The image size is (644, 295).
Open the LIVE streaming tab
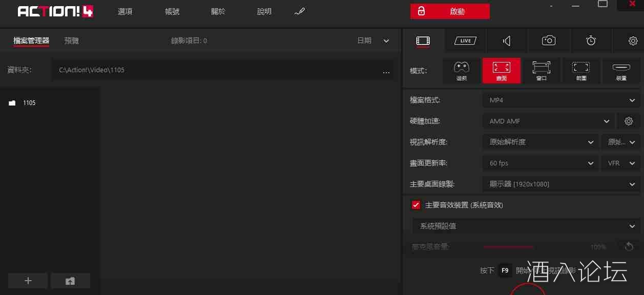pyautogui.click(x=465, y=41)
